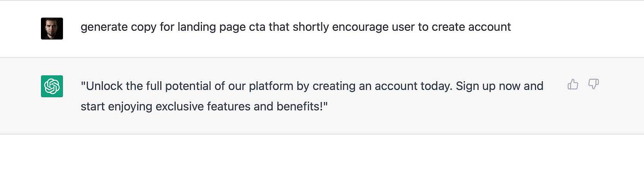Click the thumbs down icon on the response
Image resolution: width=644 pixels, height=185 pixels.
(x=594, y=84)
